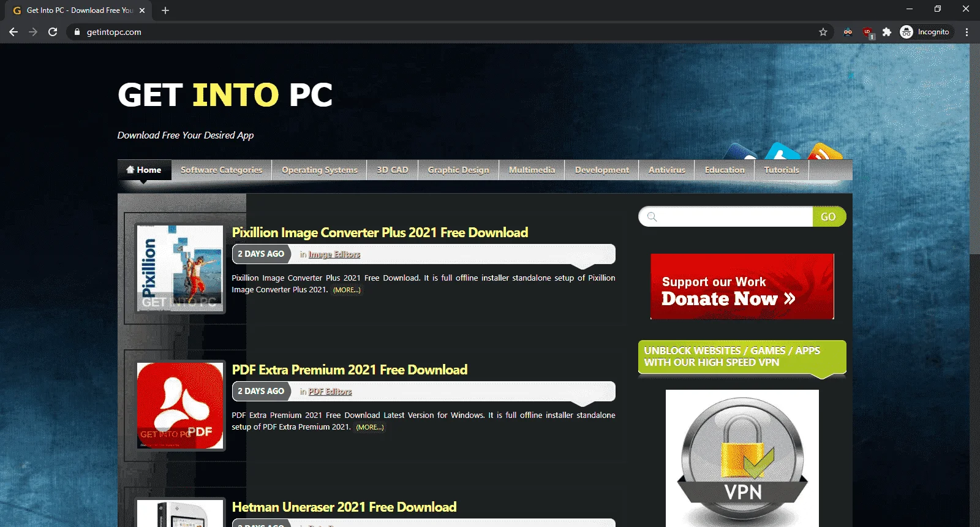Image resolution: width=980 pixels, height=527 pixels.
Task: Click the Pixillion post thumbnail
Action: pos(180,268)
